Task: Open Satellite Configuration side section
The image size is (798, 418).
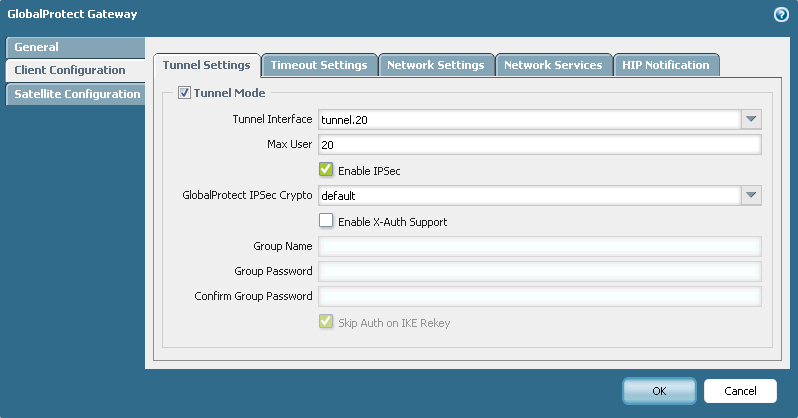Action: (x=76, y=94)
